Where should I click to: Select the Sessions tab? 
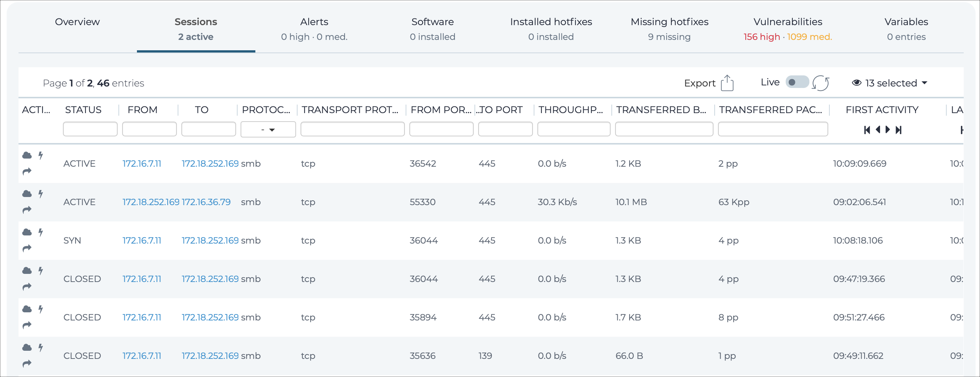coord(196,29)
